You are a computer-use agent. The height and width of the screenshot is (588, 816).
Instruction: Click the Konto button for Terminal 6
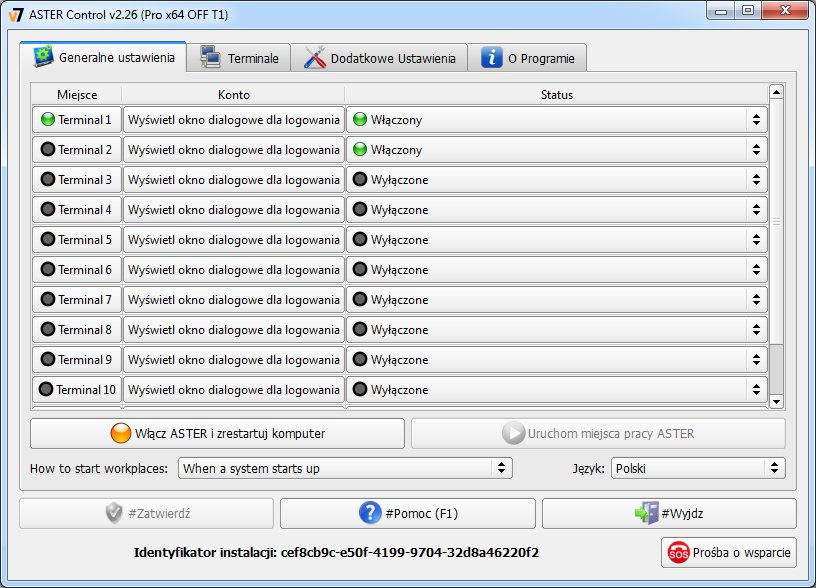(234, 270)
